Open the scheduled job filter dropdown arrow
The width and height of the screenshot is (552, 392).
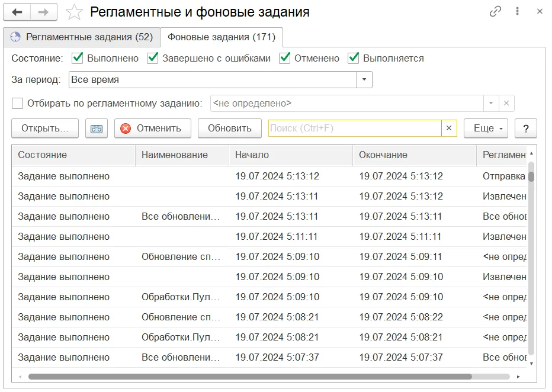point(491,103)
